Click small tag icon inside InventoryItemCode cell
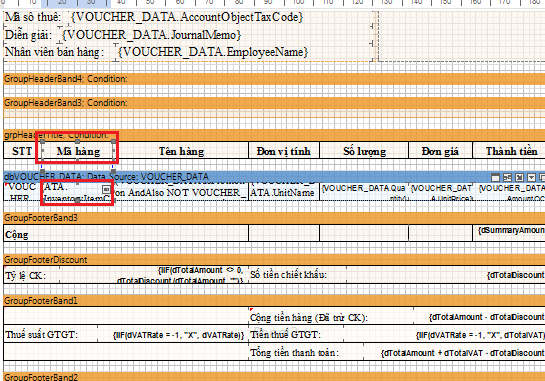This screenshot has width=545, height=381. (106, 189)
